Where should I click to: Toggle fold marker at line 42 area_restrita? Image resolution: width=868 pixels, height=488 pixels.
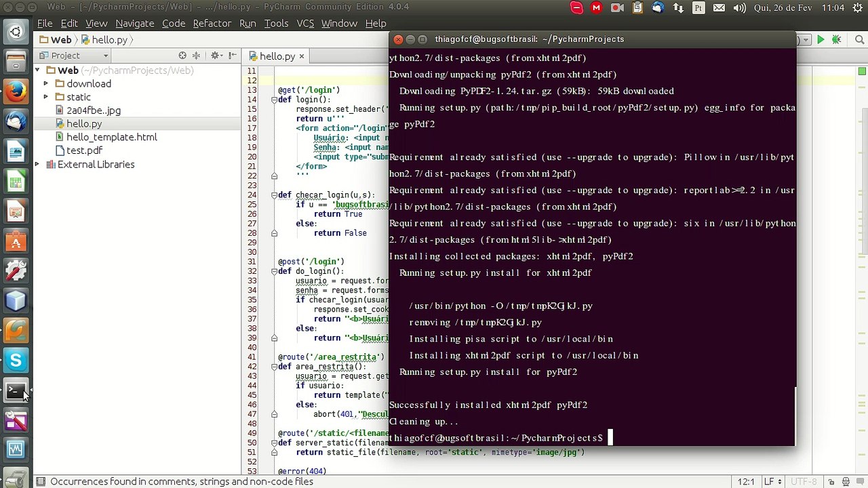point(274,367)
